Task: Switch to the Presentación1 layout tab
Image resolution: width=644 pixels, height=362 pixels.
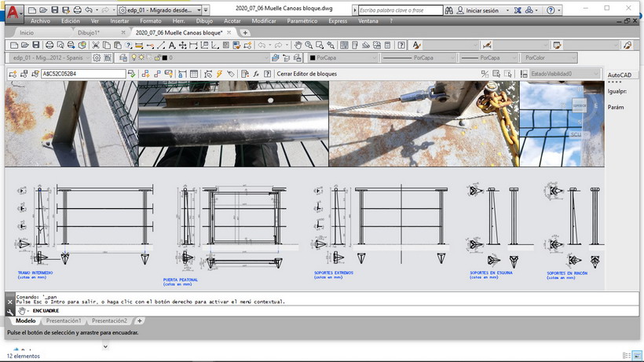Action: pyautogui.click(x=64, y=321)
